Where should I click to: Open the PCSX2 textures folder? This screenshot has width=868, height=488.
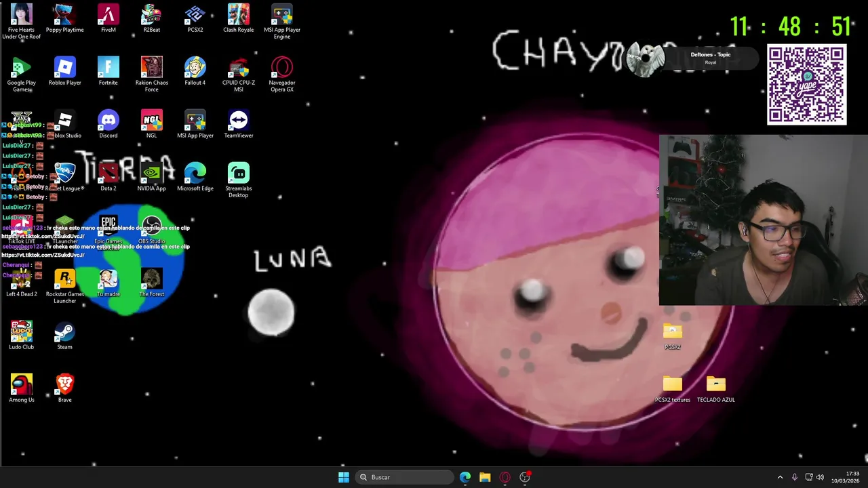pyautogui.click(x=673, y=388)
